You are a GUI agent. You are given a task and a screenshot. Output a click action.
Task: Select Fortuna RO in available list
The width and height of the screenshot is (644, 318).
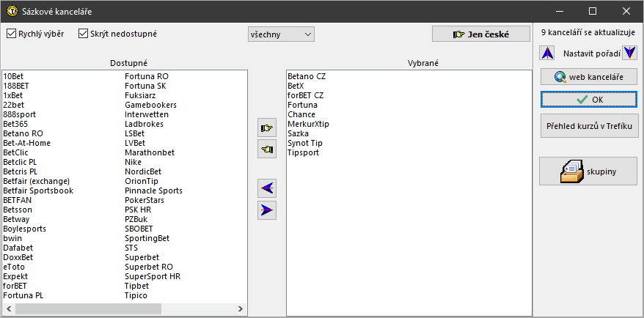click(x=147, y=76)
